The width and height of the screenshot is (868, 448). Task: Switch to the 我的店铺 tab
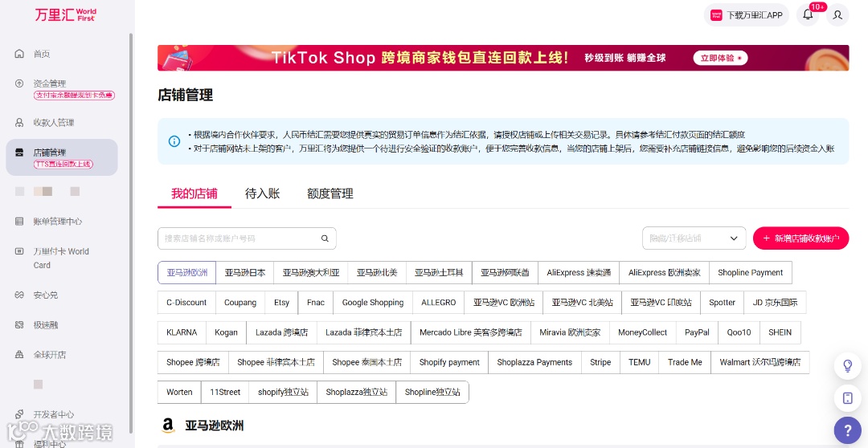click(194, 193)
